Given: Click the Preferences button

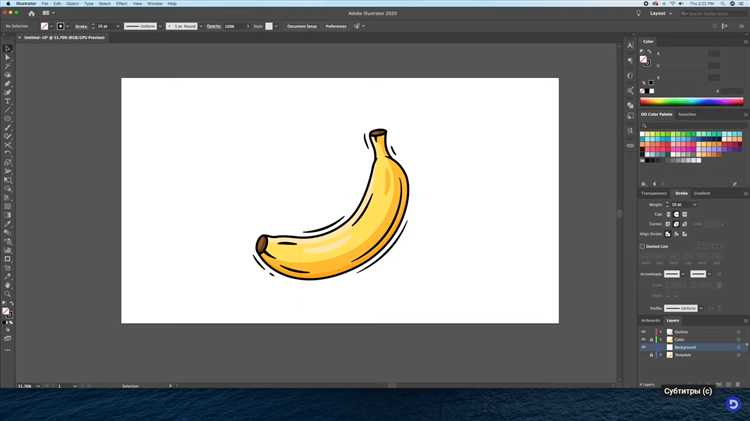Looking at the screenshot, I should click(x=336, y=26).
